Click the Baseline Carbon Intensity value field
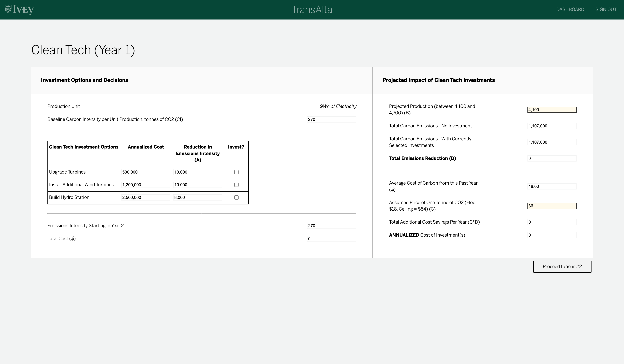 (331, 119)
